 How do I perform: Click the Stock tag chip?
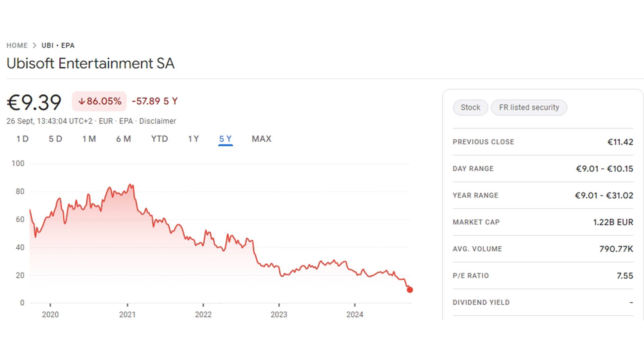pos(470,108)
